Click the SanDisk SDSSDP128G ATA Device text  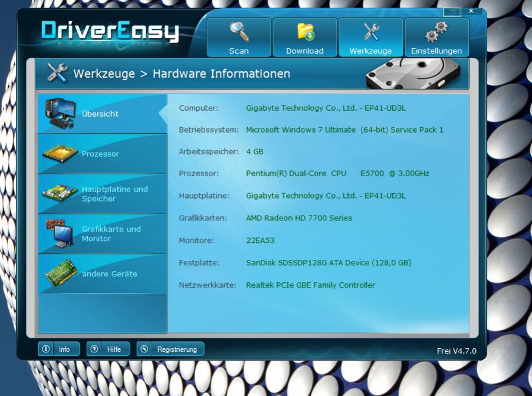(329, 263)
